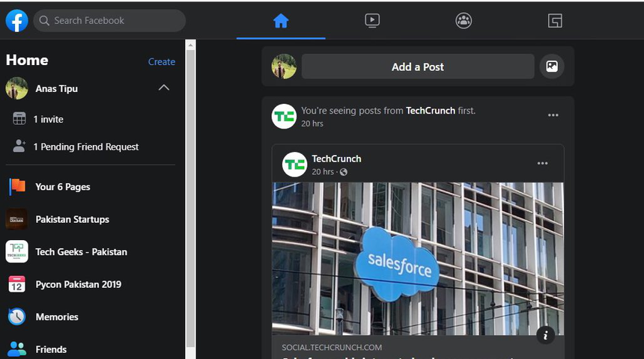Open Friends from the sidebar
This screenshot has height=359, width=644.
click(51, 349)
